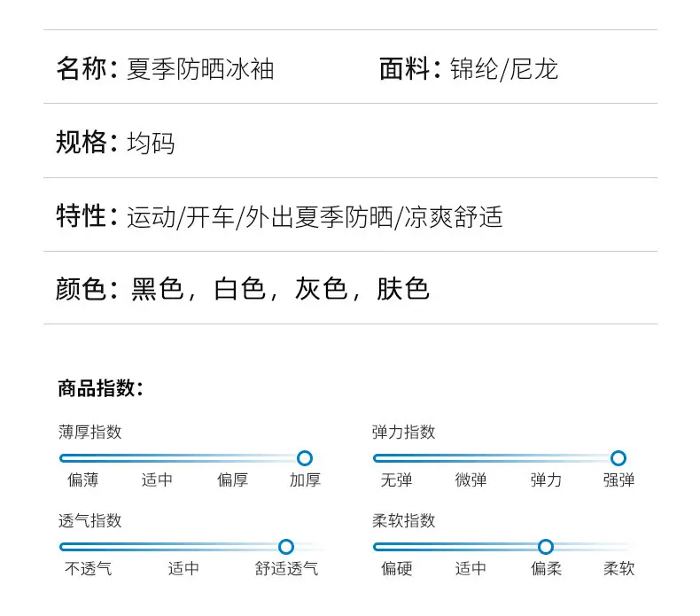This screenshot has width=700, height=616.
Task: Select the 偏柔 softness label
Action: click(x=546, y=569)
